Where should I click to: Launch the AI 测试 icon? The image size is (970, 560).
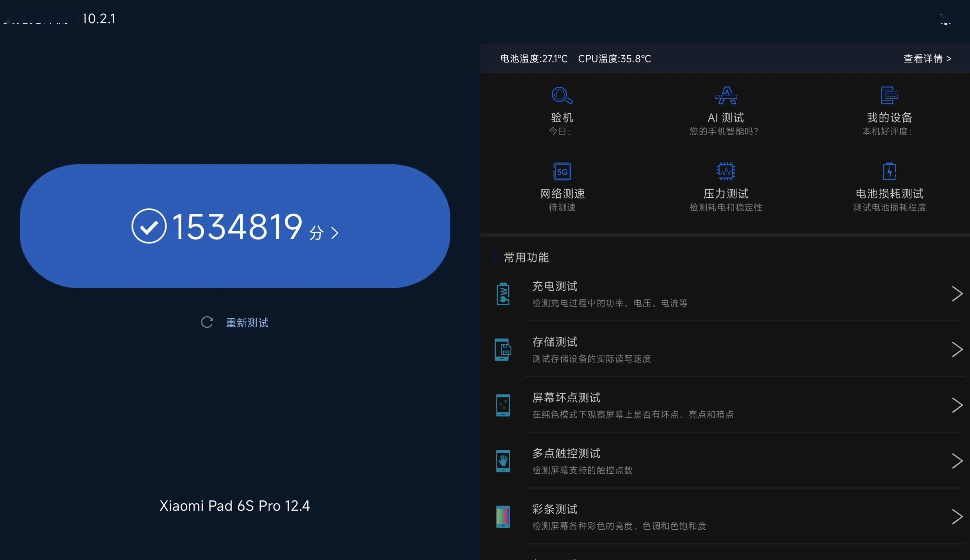pos(726,95)
